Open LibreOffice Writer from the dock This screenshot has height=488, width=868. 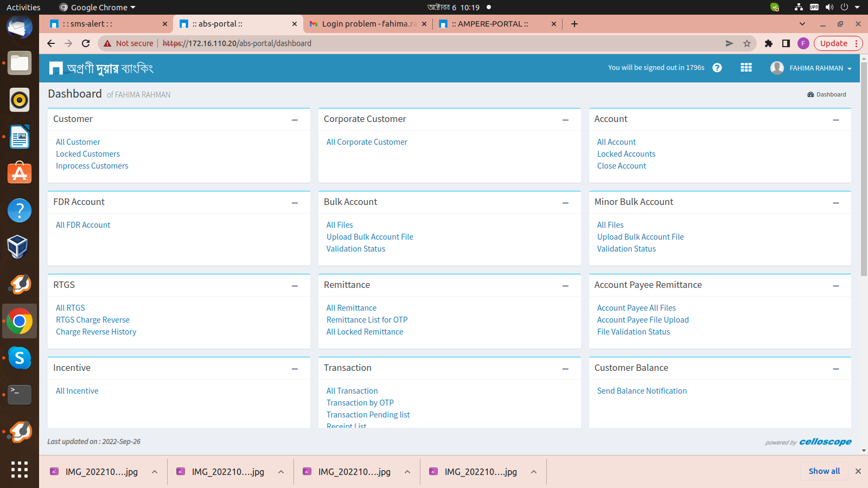click(x=20, y=137)
